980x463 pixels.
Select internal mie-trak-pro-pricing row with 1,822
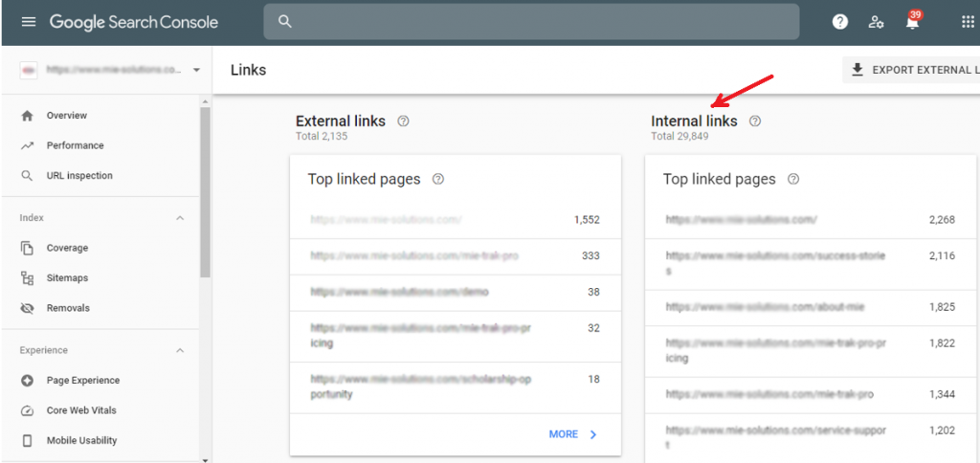[x=812, y=351]
